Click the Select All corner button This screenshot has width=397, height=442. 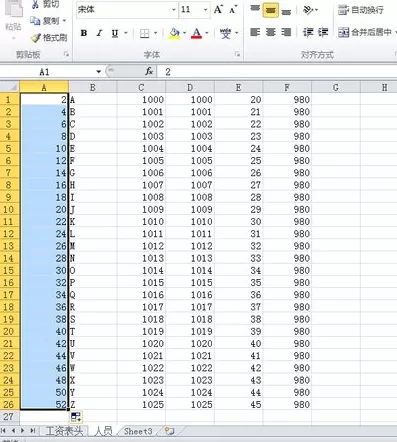10,87
